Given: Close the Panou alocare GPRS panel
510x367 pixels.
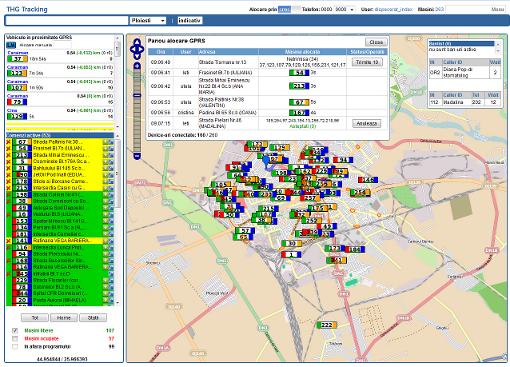Looking at the screenshot, I should tap(376, 42).
